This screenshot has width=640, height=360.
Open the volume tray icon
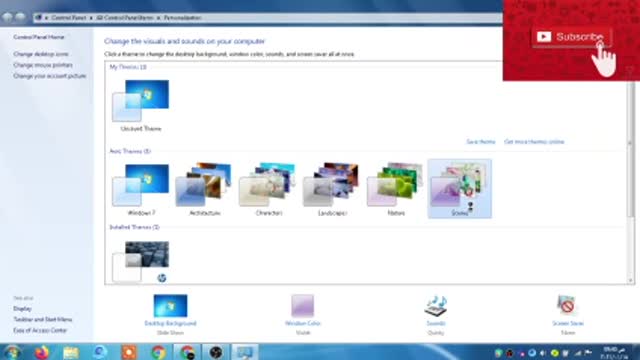coord(543,353)
